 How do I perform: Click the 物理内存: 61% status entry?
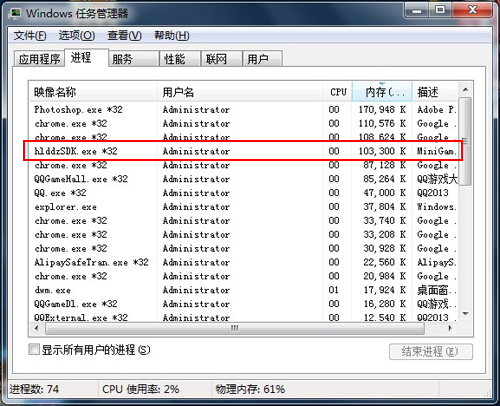click(250, 389)
